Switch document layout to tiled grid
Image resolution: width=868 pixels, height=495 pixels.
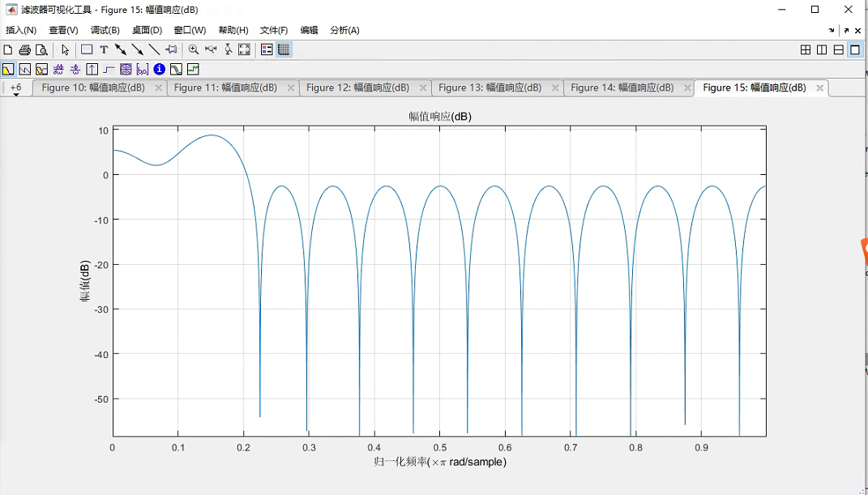coord(806,49)
